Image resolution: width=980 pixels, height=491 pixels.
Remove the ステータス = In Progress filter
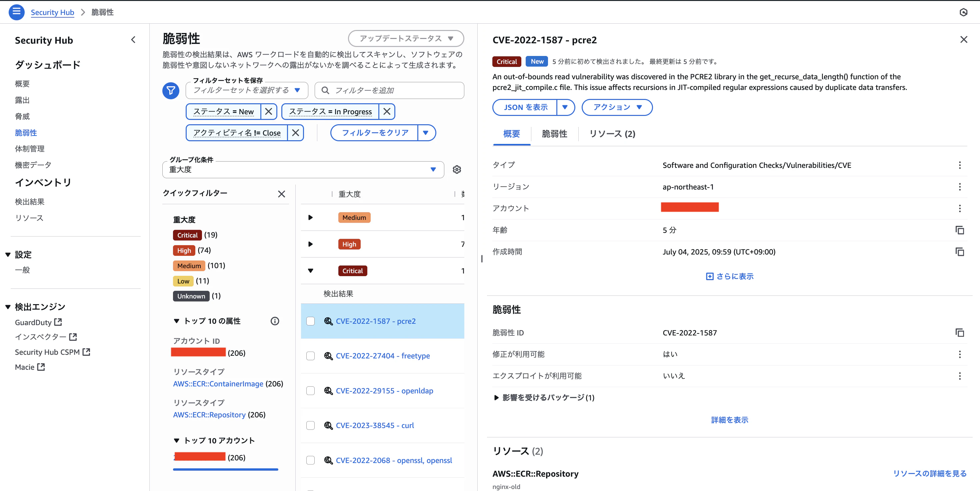387,111
